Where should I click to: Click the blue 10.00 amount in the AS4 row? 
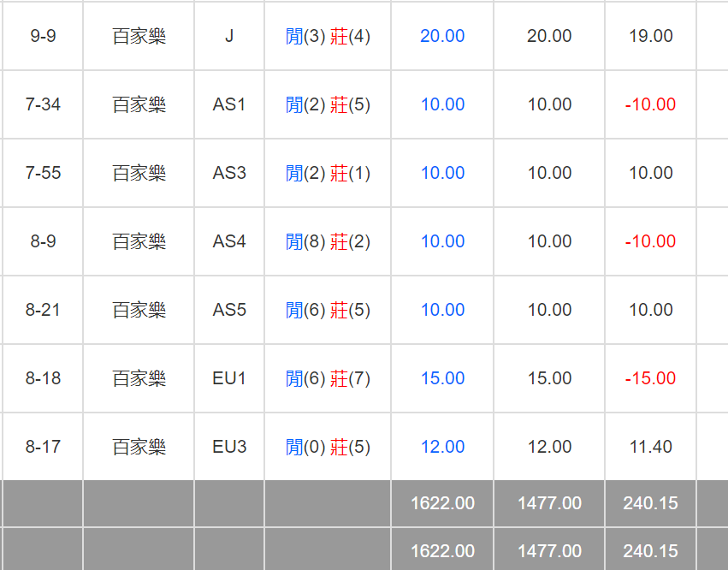click(442, 241)
